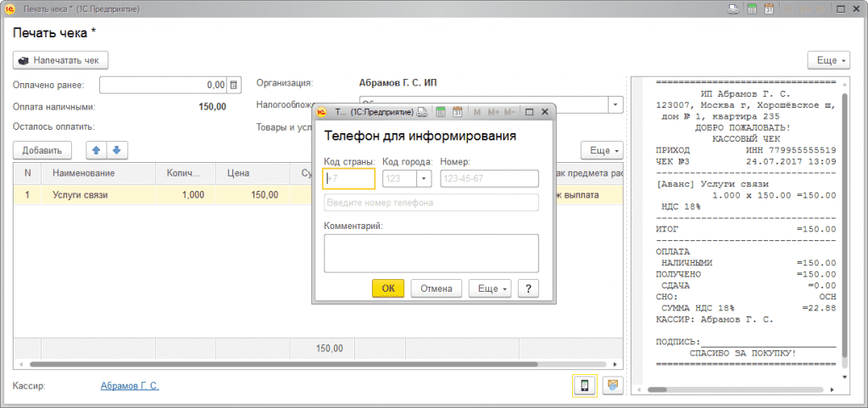The image size is (868, 408).
Task: Click Отмена to cancel the dialog
Action: pyautogui.click(x=437, y=288)
